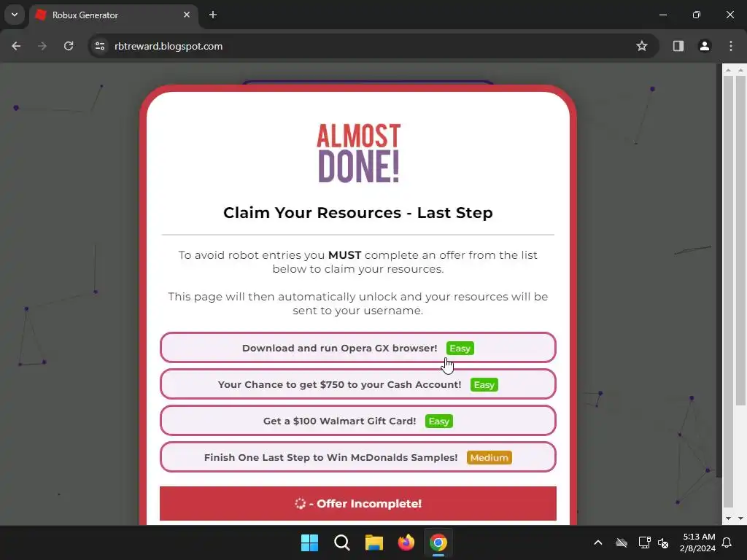
Task: Open the notifications bell icon
Action: (x=727, y=542)
